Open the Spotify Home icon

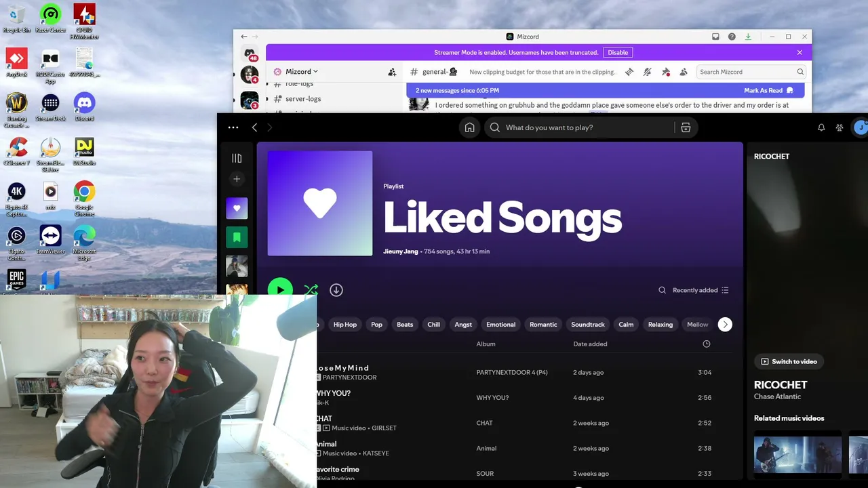469,127
